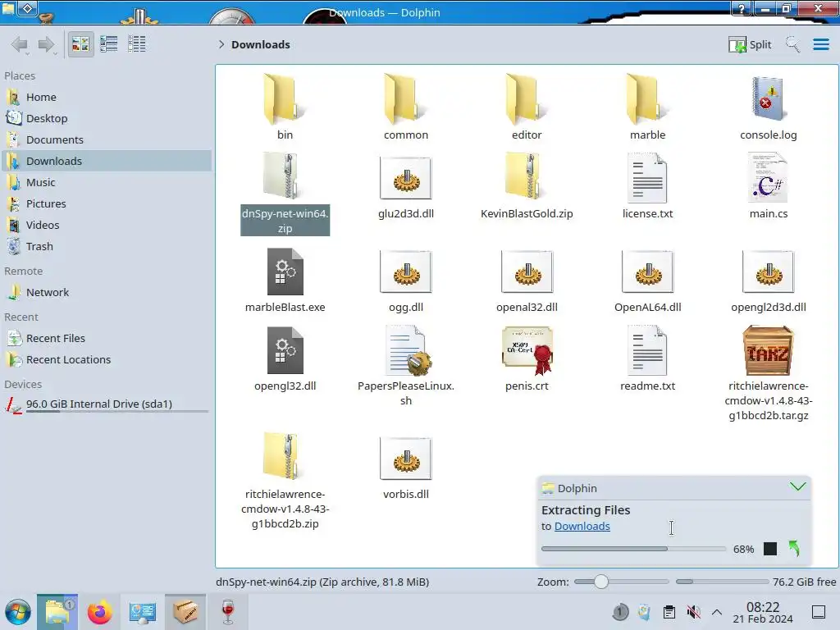Select the glu2d3d.dll file icon
Viewport: 840px width, 630px height.
pos(405,178)
